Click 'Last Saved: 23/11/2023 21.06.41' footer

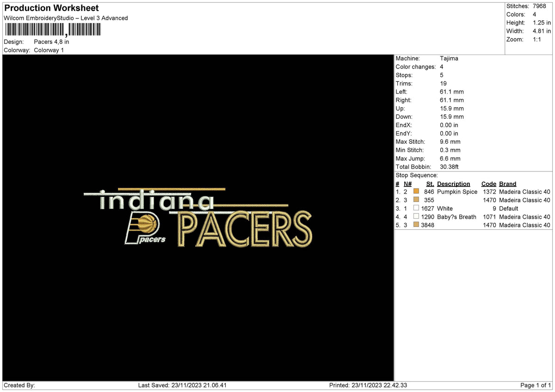coord(182,385)
